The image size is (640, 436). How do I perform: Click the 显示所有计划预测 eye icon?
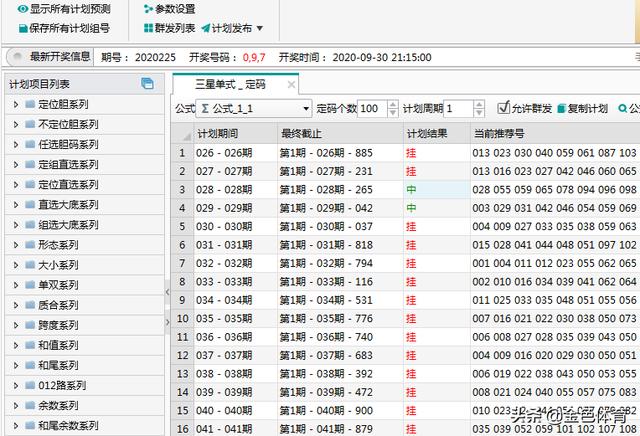click(22, 9)
